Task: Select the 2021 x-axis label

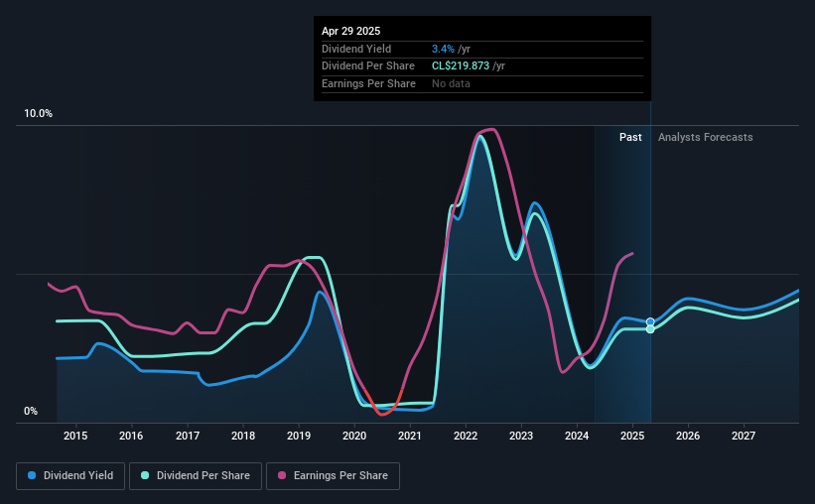Action: click(x=410, y=436)
